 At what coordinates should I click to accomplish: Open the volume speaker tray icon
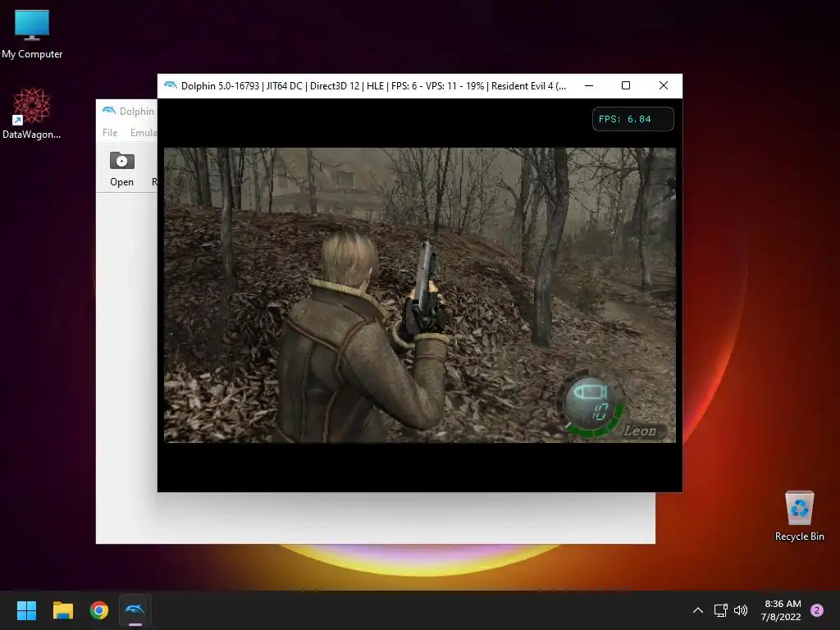coord(741,610)
